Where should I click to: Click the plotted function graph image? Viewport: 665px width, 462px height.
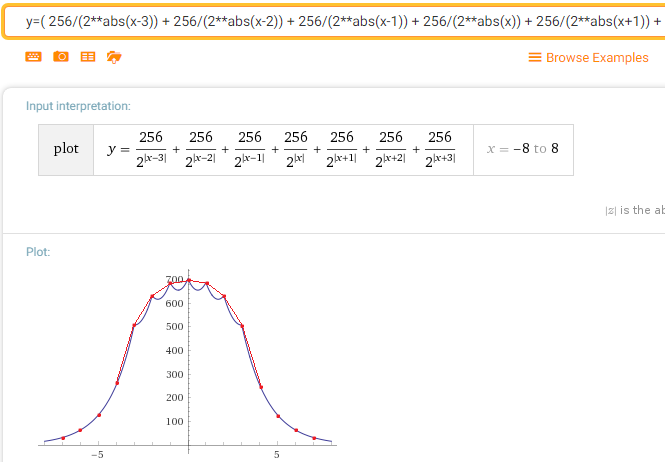[x=187, y=364]
